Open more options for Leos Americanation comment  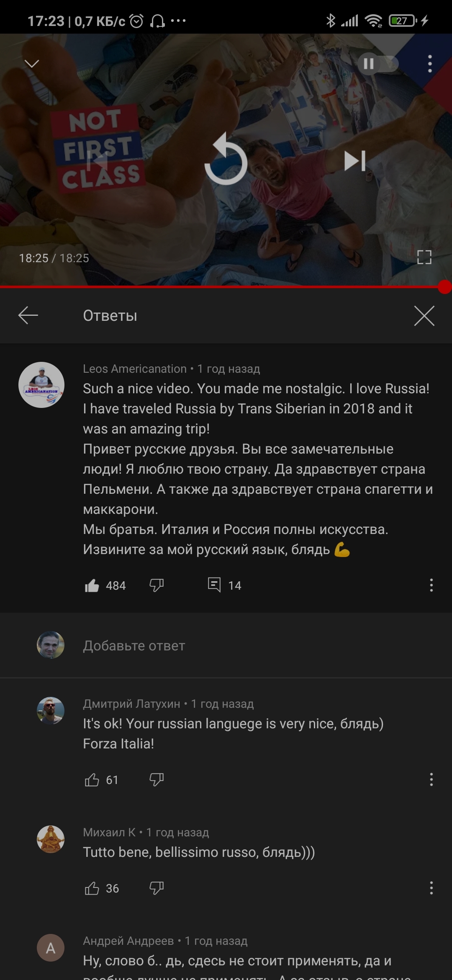(x=431, y=585)
